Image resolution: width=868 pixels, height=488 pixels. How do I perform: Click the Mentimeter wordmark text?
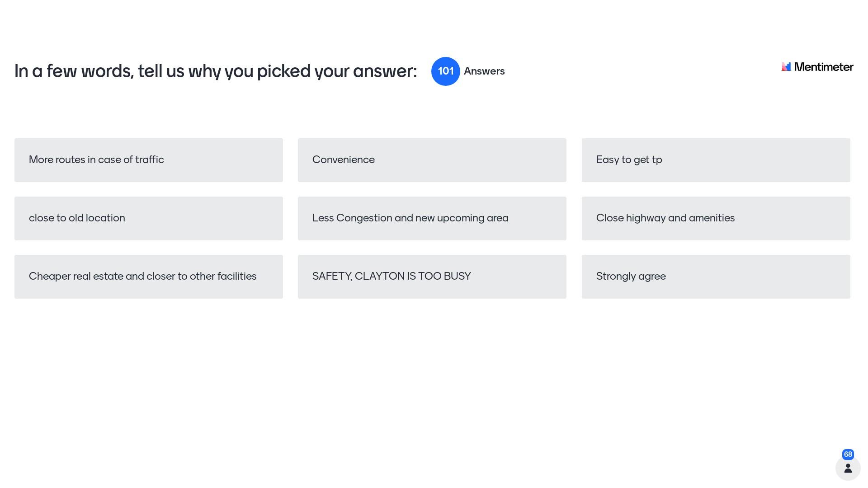(823, 67)
